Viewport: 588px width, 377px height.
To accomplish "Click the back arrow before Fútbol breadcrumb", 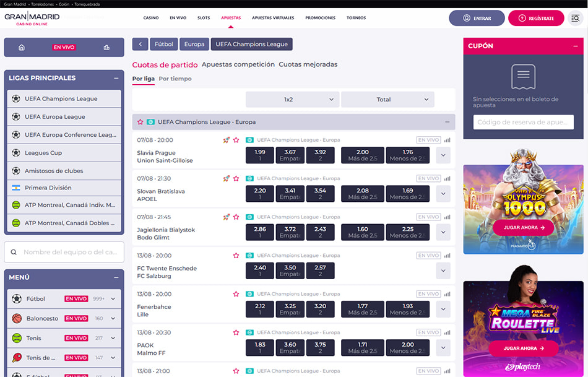I will (140, 45).
